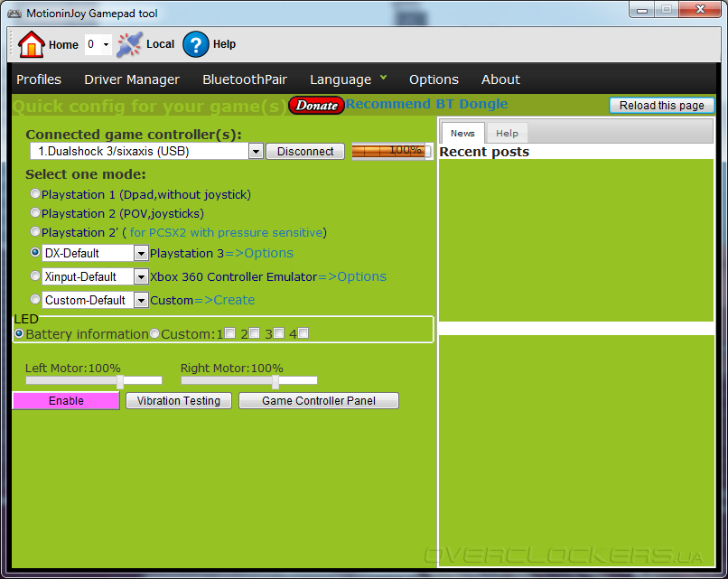The height and width of the screenshot is (579, 728).
Task: Check LED custom checkbox 2
Action: [x=254, y=333]
